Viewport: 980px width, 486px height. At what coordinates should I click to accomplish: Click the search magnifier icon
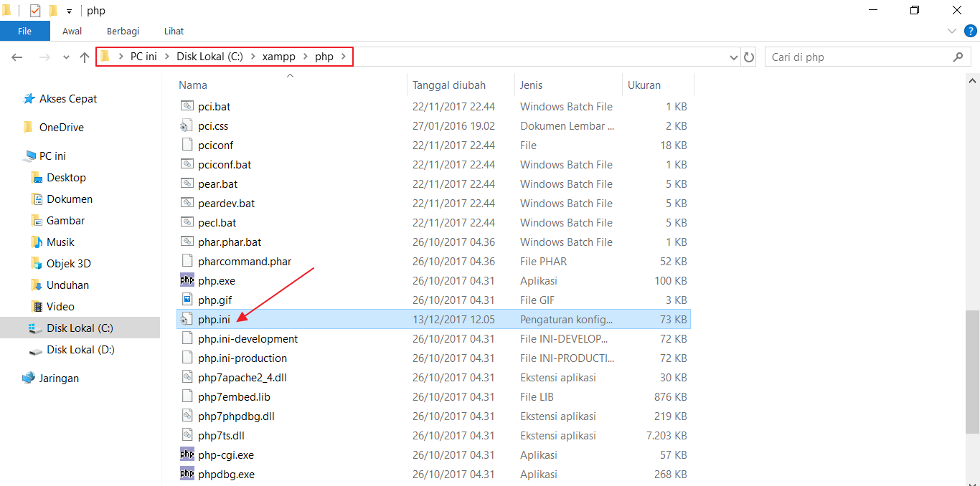coord(958,57)
